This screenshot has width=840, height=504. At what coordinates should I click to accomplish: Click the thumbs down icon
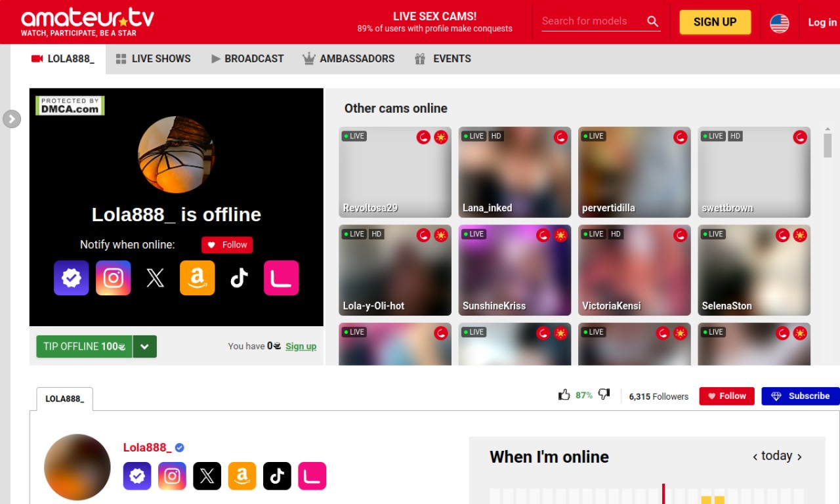click(x=604, y=395)
